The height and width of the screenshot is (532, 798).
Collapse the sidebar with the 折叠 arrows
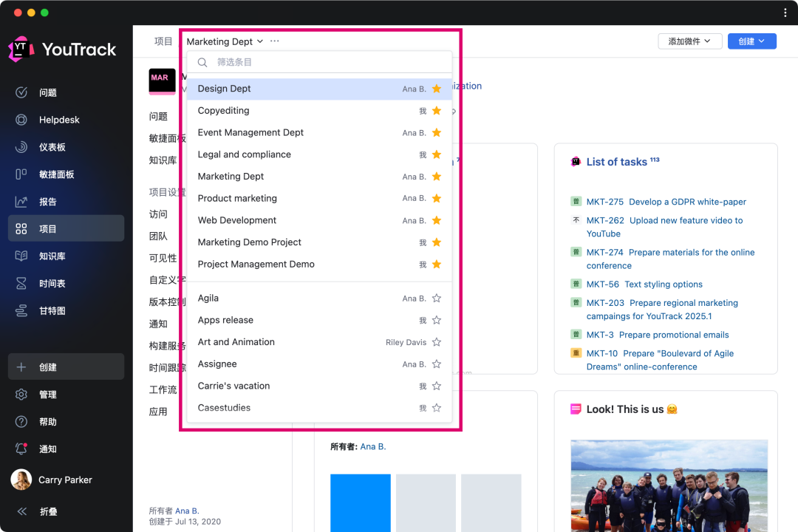tap(22, 511)
